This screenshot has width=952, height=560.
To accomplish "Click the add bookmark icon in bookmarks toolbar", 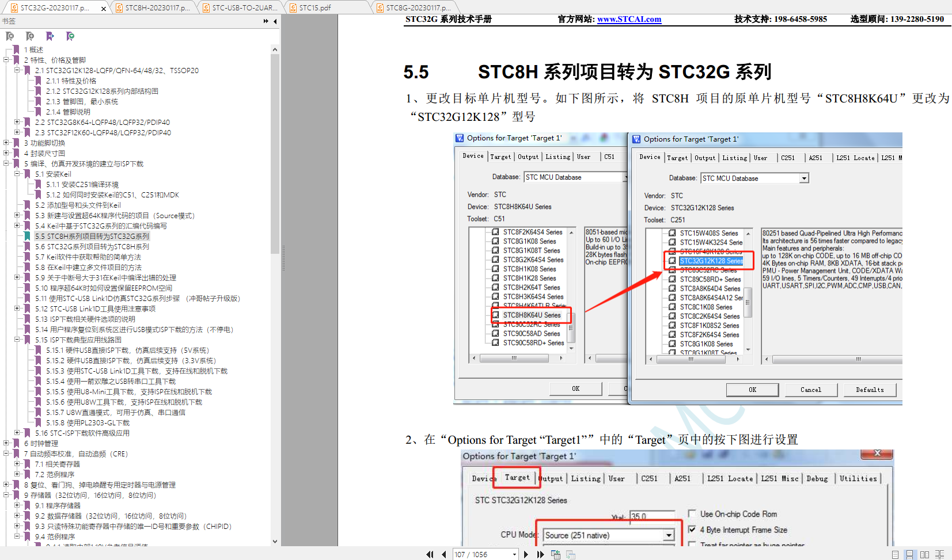I will 30,36.
